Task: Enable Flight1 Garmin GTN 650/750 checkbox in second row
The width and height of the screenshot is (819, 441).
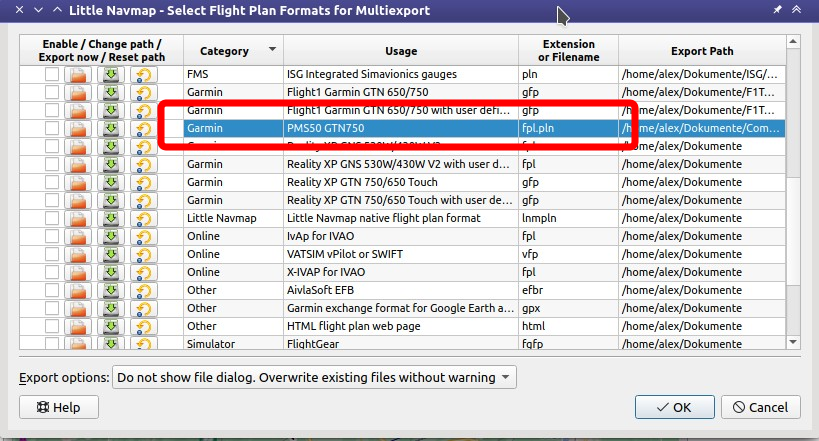Action: point(52,92)
